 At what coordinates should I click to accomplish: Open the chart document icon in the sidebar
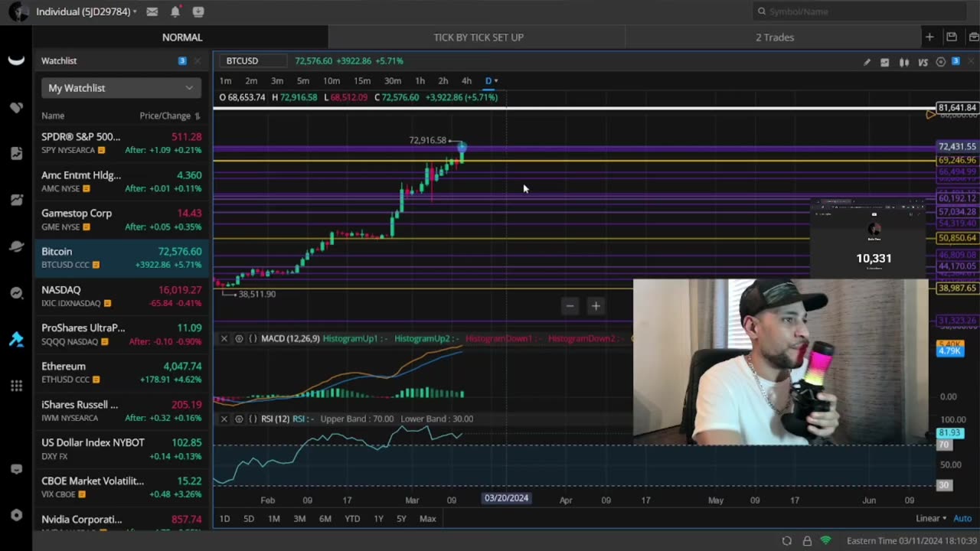tap(16, 154)
